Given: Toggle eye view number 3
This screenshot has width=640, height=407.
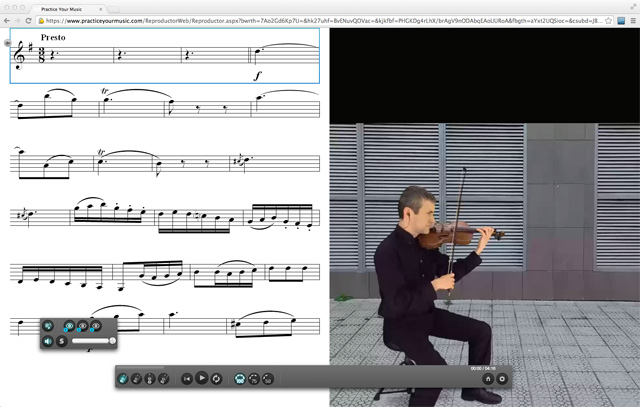Looking at the screenshot, I should point(96,326).
